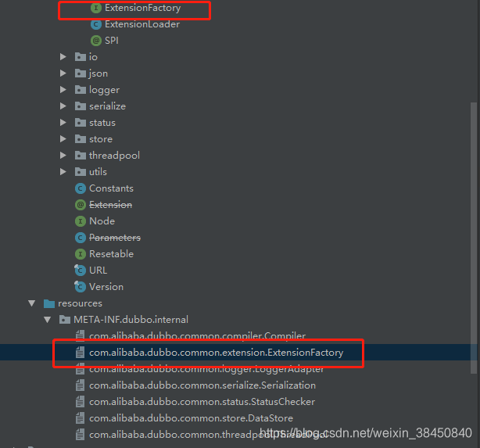This screenshot has width=480, height=448.
Task: Select com.alibaba.dubbo.common.status.StatusChecker file
Action: coord(202,402)
